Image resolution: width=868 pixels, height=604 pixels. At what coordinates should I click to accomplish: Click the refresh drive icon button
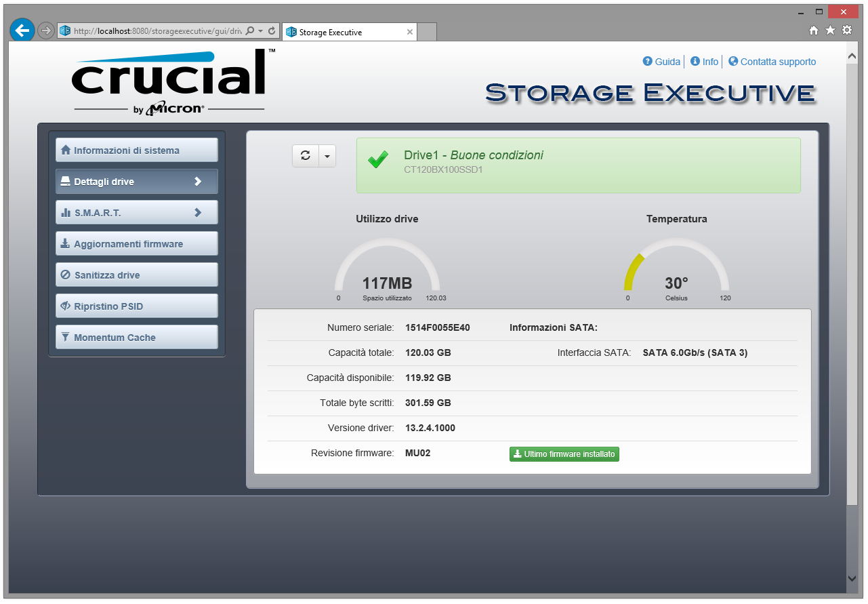click(306, 155)
